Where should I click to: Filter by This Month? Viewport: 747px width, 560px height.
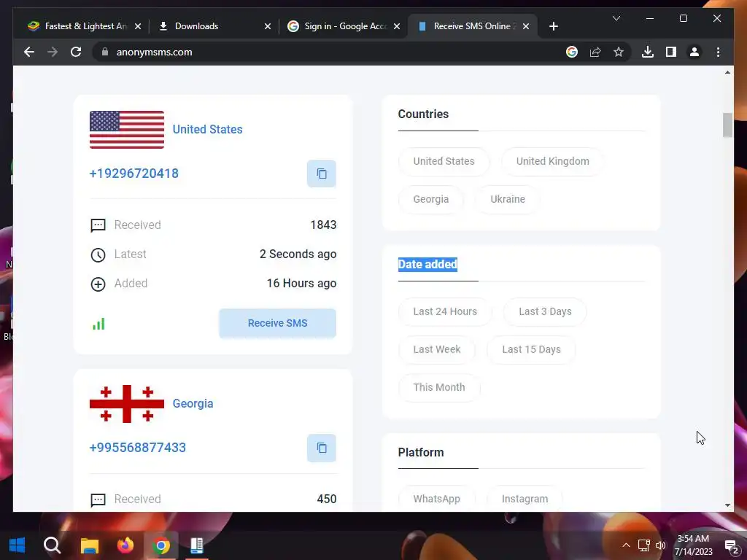(438, 388)
